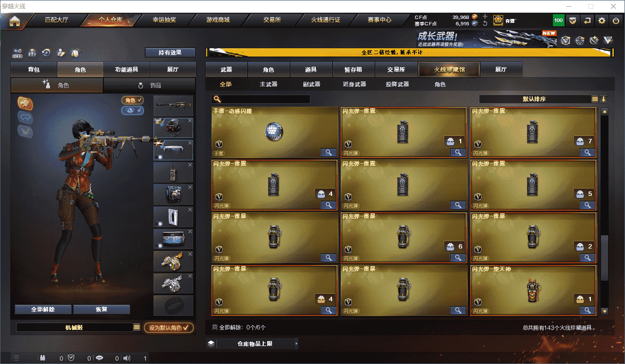Click the power icon to exit game
Viewport: 625px width, 364px height.
[616, 20]
